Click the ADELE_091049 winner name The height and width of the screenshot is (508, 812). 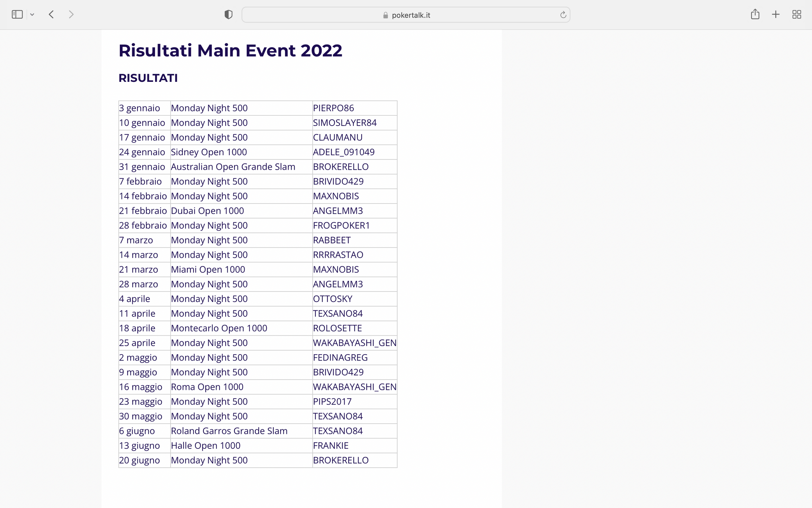(344, 152)
